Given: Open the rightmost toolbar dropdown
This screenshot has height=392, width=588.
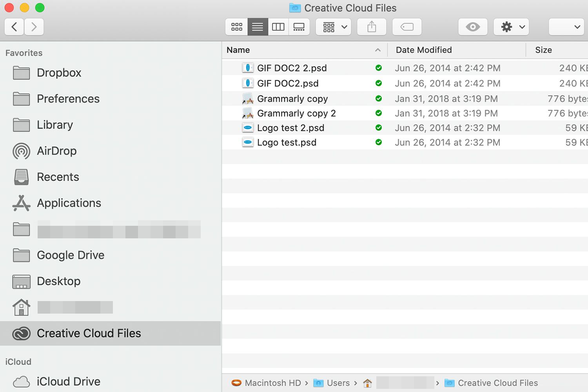Looking at the screenshot, I should [x=566, y=27].
